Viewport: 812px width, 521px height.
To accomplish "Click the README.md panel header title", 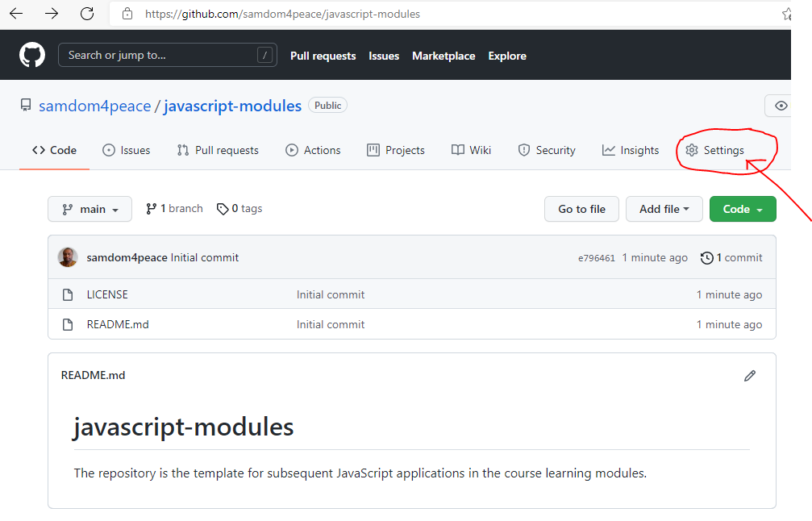I will pos(94,376).
